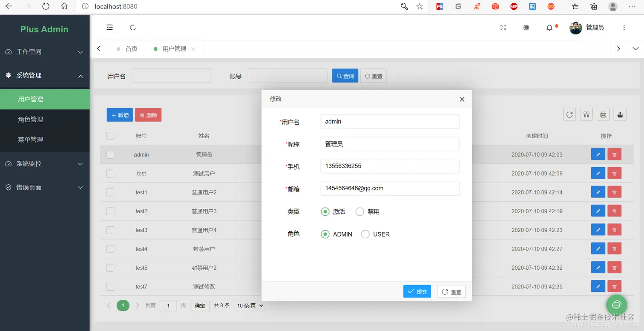The width and height of the screenshot is (644, 331).
Task: Collapse the sidebar with the hamburger icon
Action: tap(109, 27)
